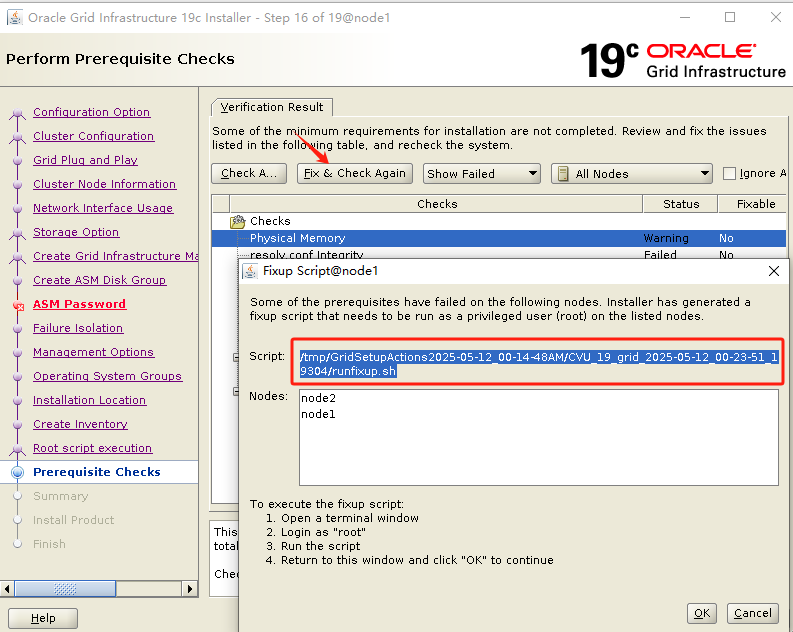Click the Checks column header
This screenshot has width=793, height=632.
[x=436, y=204]
